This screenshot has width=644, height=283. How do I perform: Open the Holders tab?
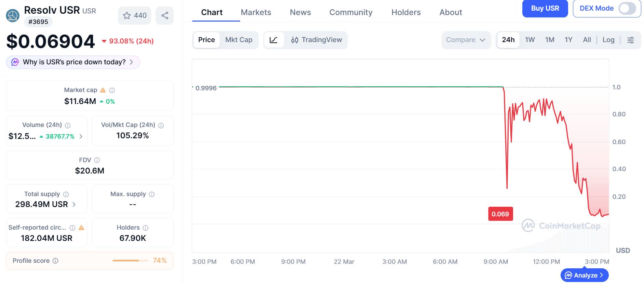406,12
